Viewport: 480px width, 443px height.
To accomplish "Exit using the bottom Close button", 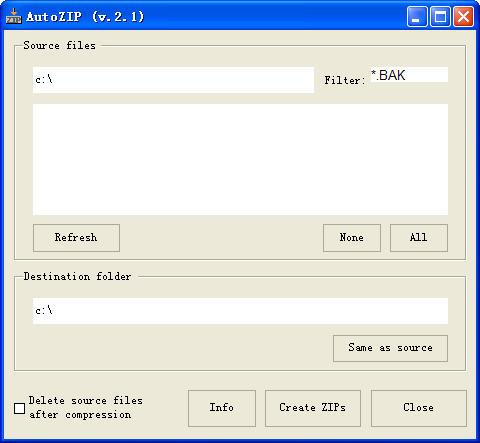I will tap(419, 408).
